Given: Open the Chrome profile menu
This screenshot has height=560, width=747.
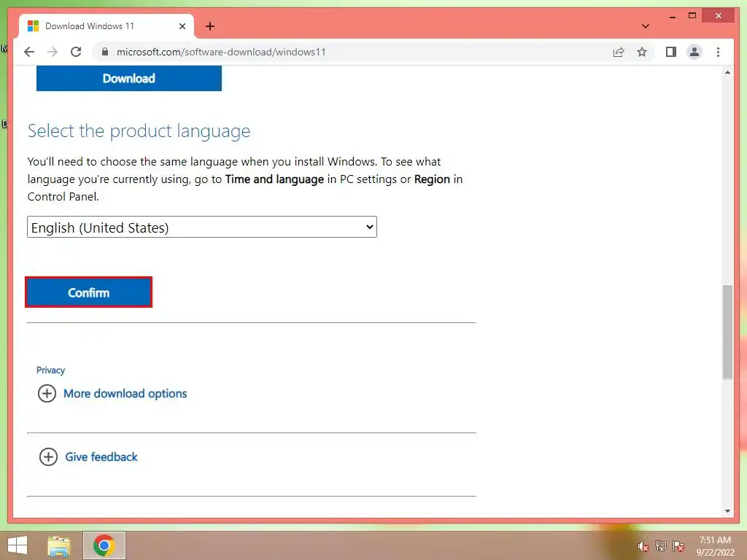Looking at the screenshot, I should pos(694,52).
